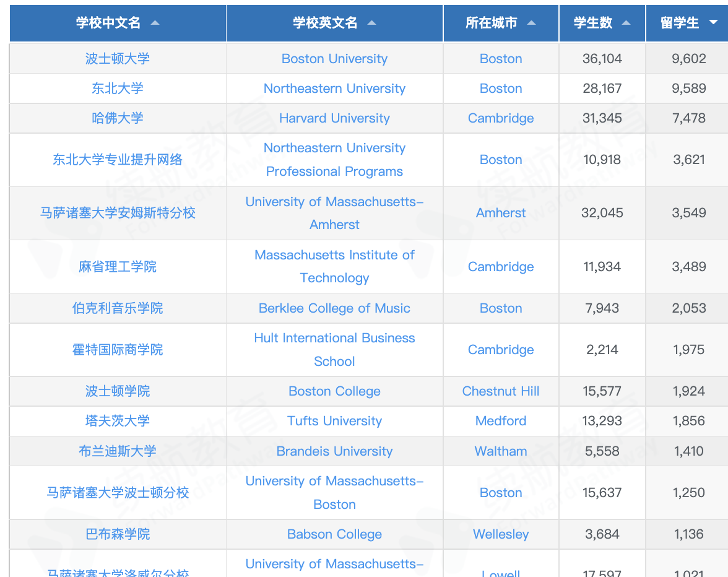The image size is (728, 577).
Task: Click the Waltham city link
Action: tap(501, 451)
